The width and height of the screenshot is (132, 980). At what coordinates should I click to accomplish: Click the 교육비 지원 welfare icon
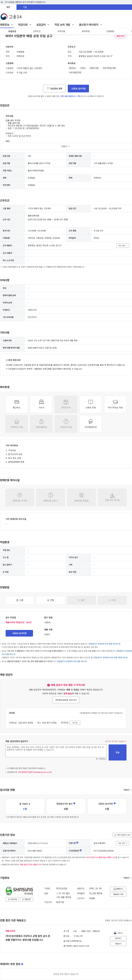(90, 404)
